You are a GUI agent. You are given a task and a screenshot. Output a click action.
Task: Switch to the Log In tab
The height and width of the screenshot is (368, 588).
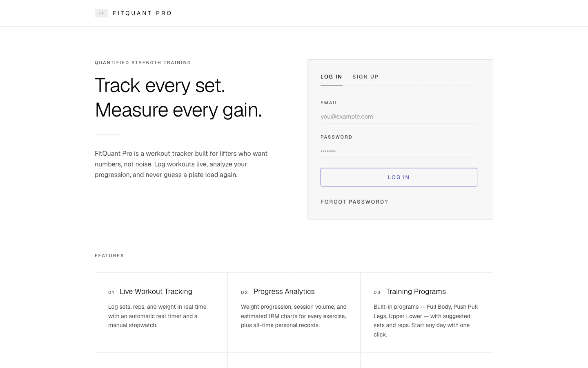(331, 77)
